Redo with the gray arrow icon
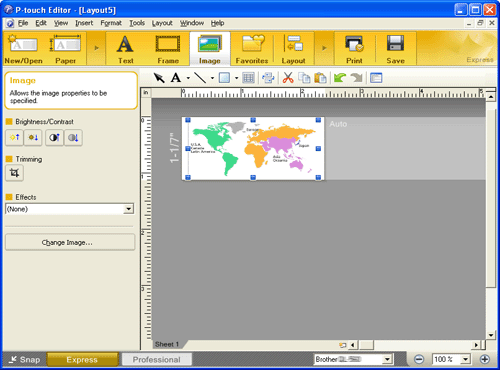This screenshot has width=500, height=370. point(357,78)
